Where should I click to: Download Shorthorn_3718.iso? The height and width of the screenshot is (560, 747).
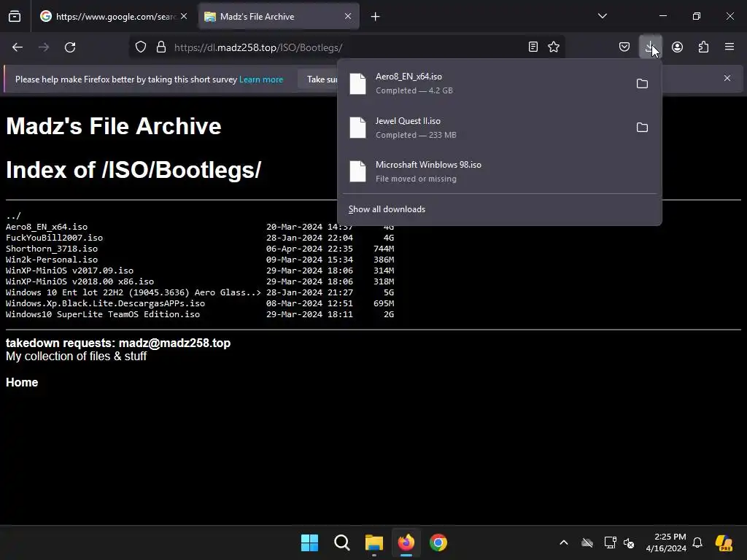[x=52, y=249]
